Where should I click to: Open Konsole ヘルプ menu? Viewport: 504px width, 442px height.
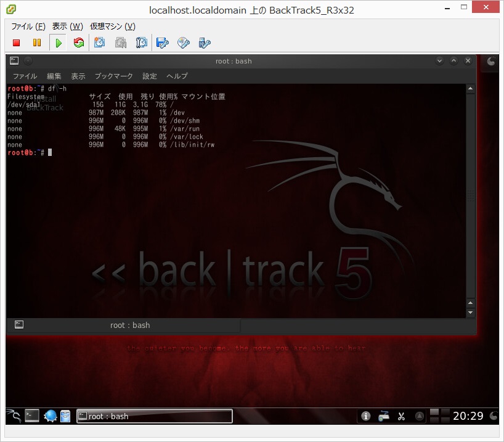pos(177,76)
